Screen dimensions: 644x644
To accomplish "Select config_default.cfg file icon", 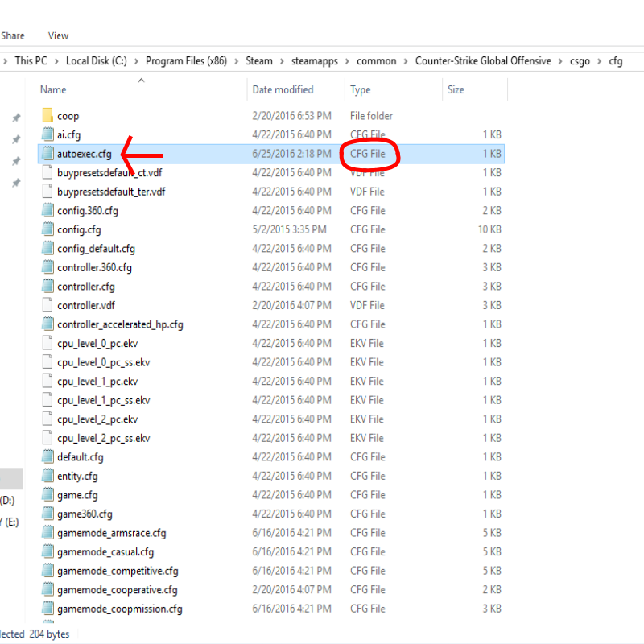I will (47, 248).
